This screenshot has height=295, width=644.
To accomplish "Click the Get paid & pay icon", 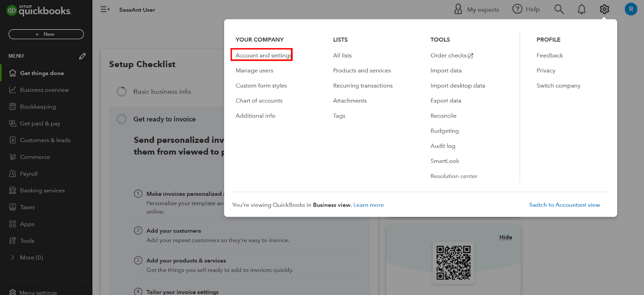I will [12, 123].
